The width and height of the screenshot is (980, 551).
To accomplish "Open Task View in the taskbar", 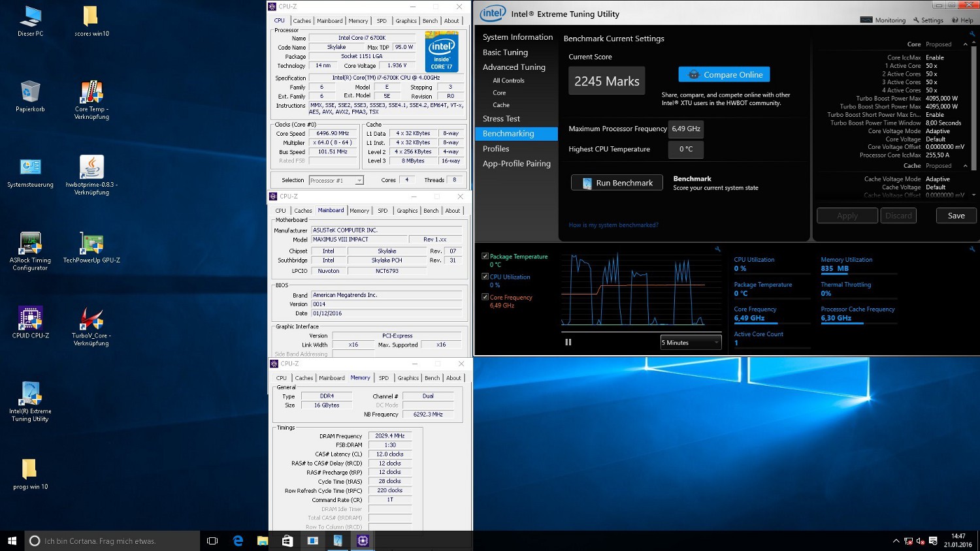I will (x=212, y=541).
